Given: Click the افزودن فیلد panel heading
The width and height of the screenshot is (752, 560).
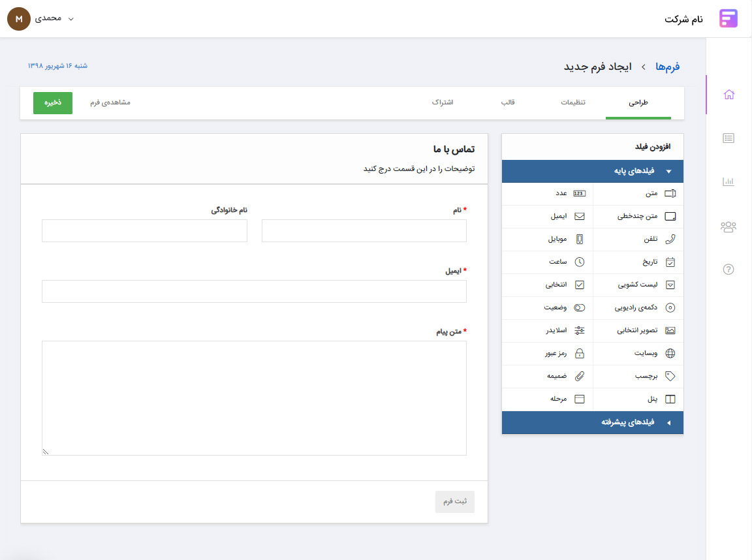Looking at the screenshot, I should [653, 147].
